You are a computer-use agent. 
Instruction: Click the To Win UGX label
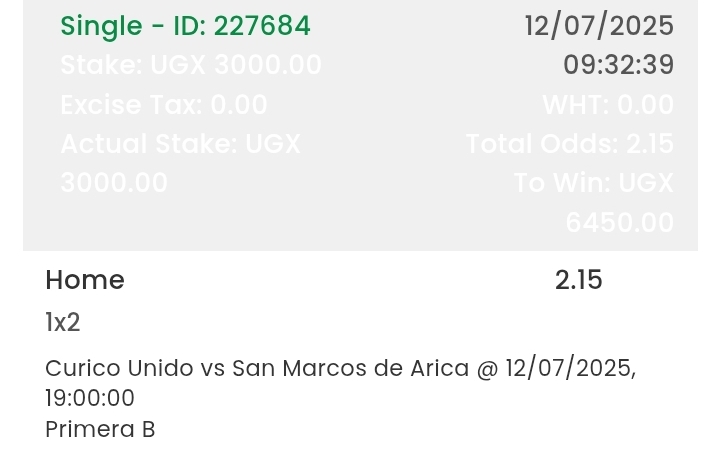[593, 183]
